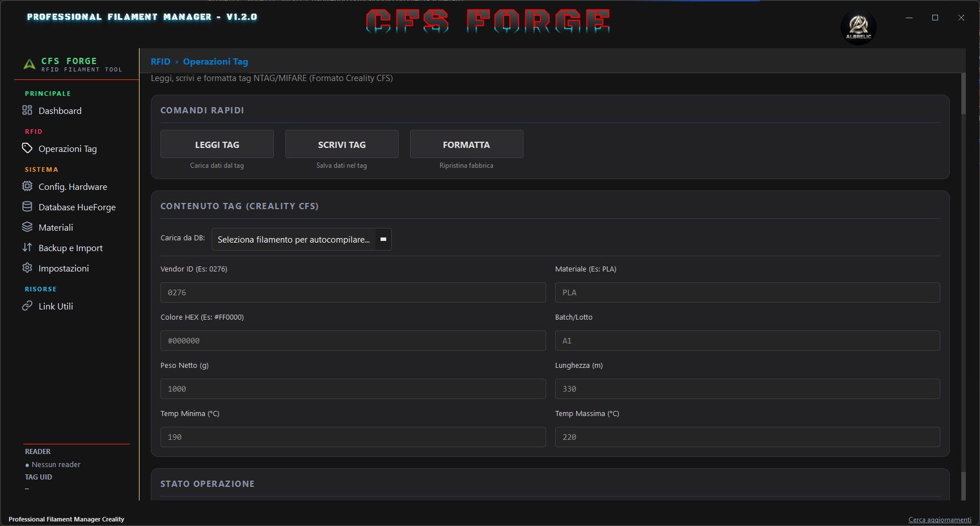980x526 pixels.
Task: Open Database HueForge section
Action: pyautogui.click(x=76, y=207)
